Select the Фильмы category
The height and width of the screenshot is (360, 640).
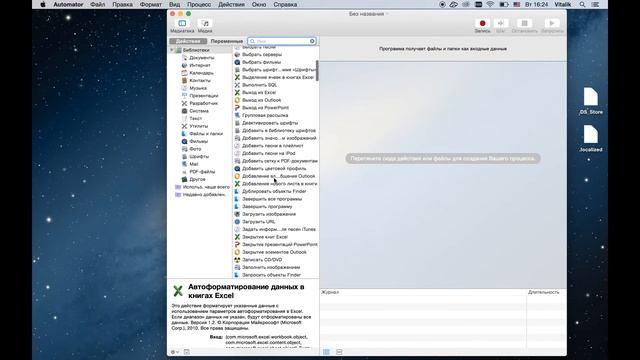[x=198, y=141]
